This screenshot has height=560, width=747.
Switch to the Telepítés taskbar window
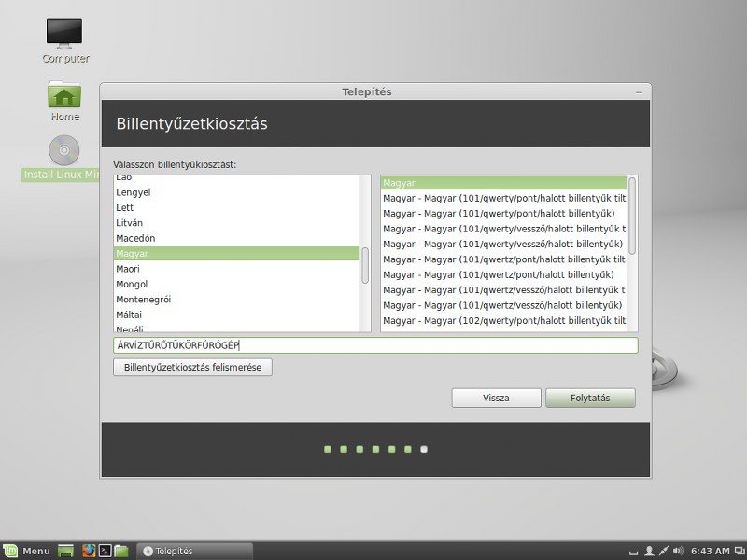[194, 551]
